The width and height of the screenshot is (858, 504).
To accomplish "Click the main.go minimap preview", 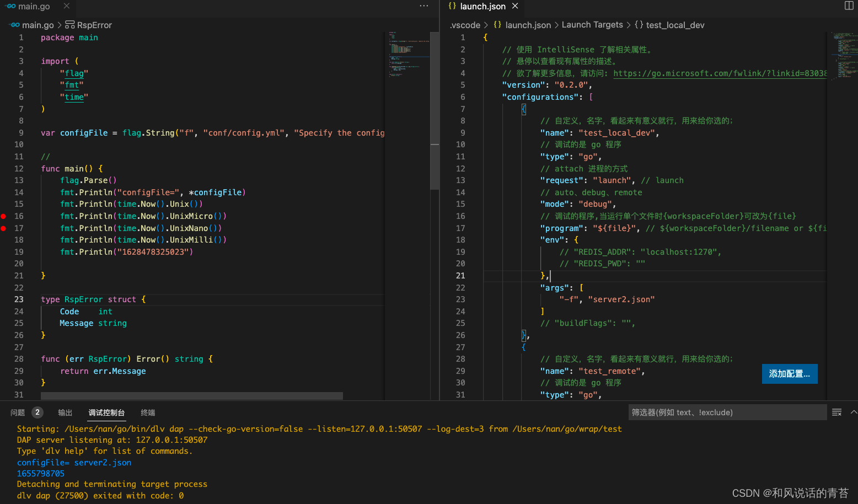I will point(408,54).
